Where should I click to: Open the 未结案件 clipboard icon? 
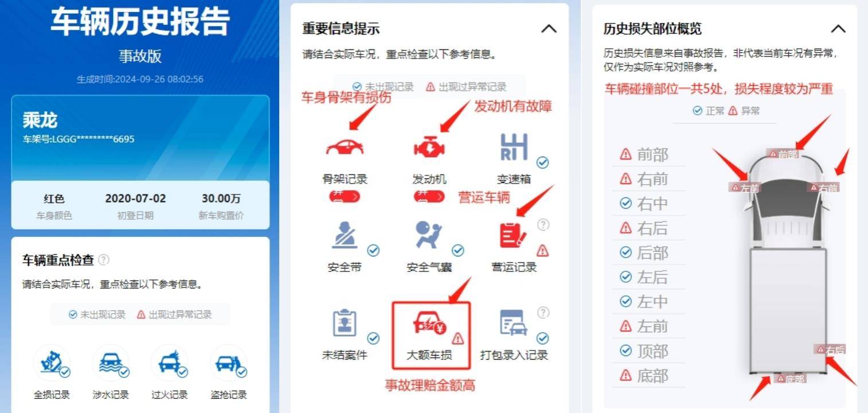tap(345, 322)
